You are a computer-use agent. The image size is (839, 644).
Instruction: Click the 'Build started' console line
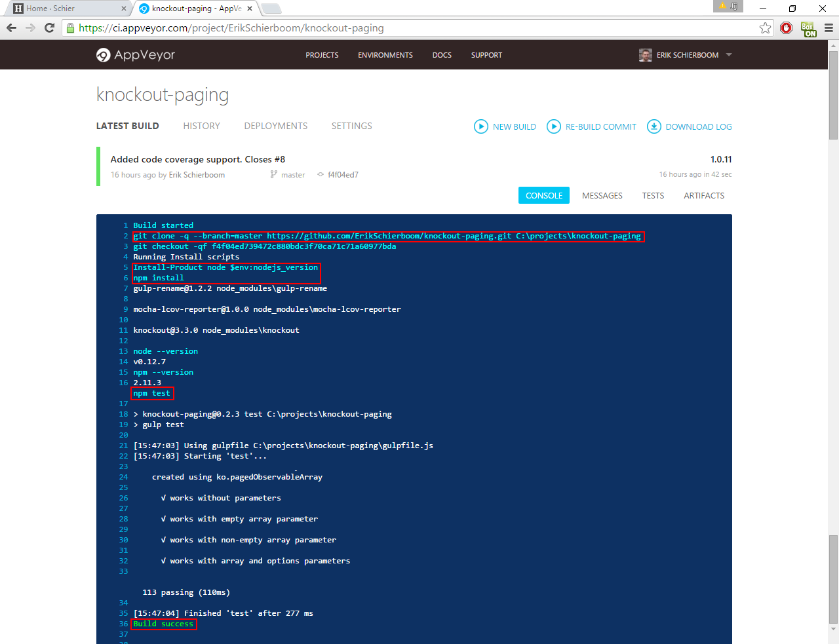(163, 225)
